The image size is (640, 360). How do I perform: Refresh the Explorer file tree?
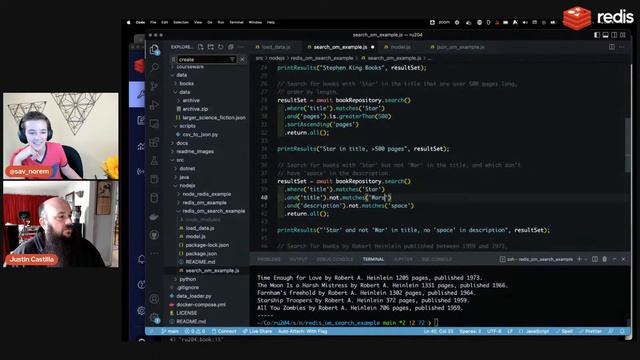pyautogui.click(x=221, y=47)
